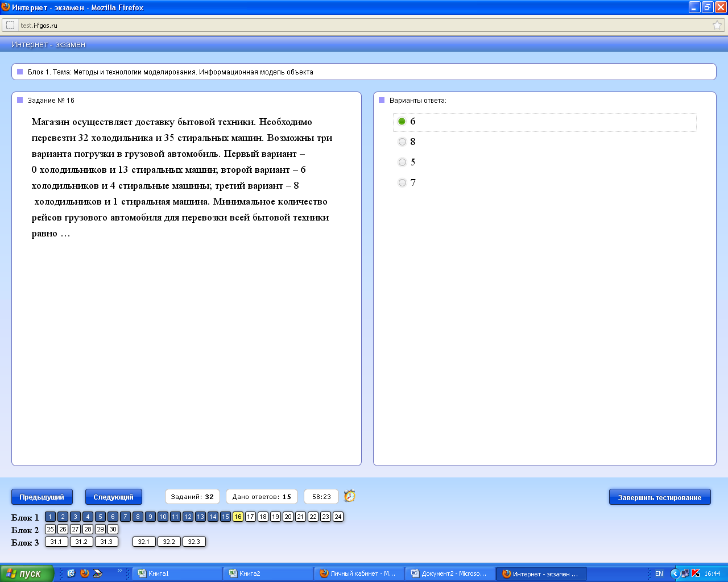Open question 19
This screenshot has width=728, height=582.
click(275, 517)
